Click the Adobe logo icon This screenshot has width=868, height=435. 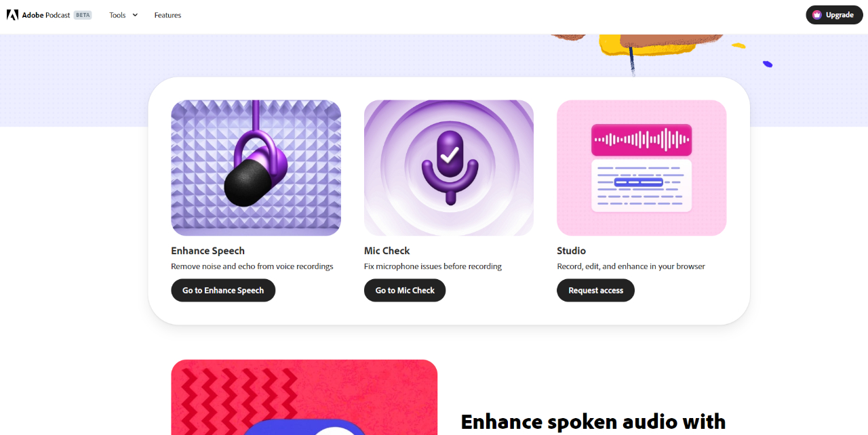tap(12, 15)
